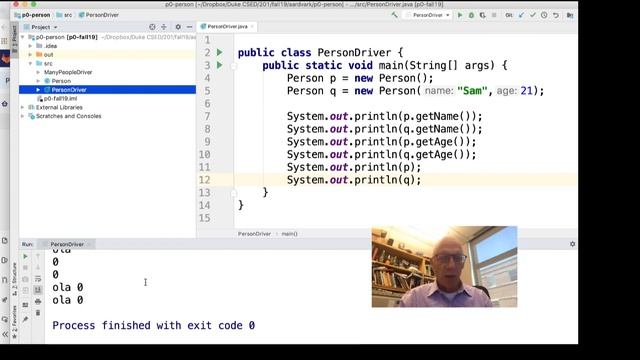Image resolution: width=640 pixels, height=360 pixels.
Task: Click the run gutter arrow on line 3
Action: coord(220,65)
